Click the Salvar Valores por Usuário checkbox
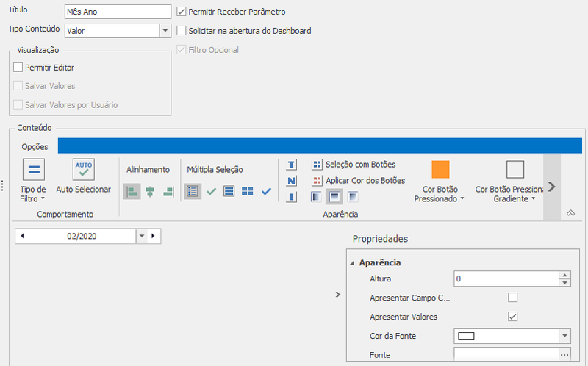 (18, 104)
